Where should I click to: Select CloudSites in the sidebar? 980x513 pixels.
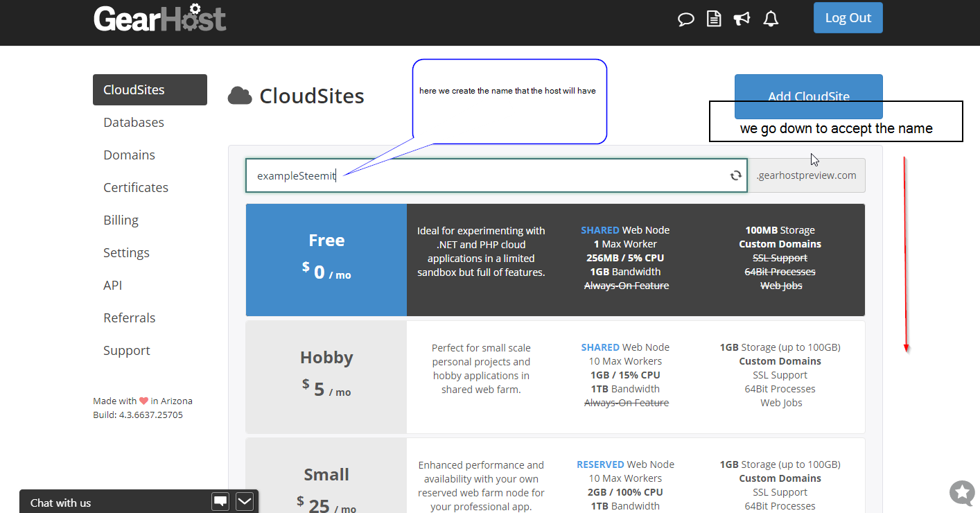[x=150, y=89]
